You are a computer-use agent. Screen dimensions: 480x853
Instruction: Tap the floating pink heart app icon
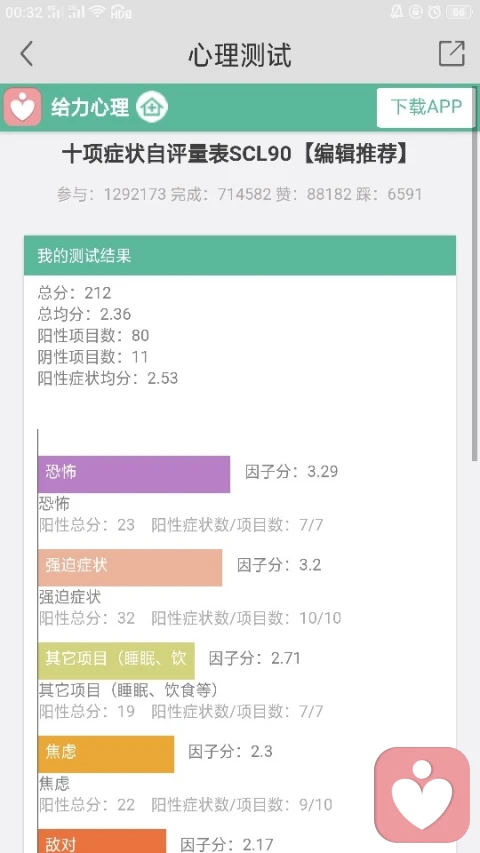422,794
